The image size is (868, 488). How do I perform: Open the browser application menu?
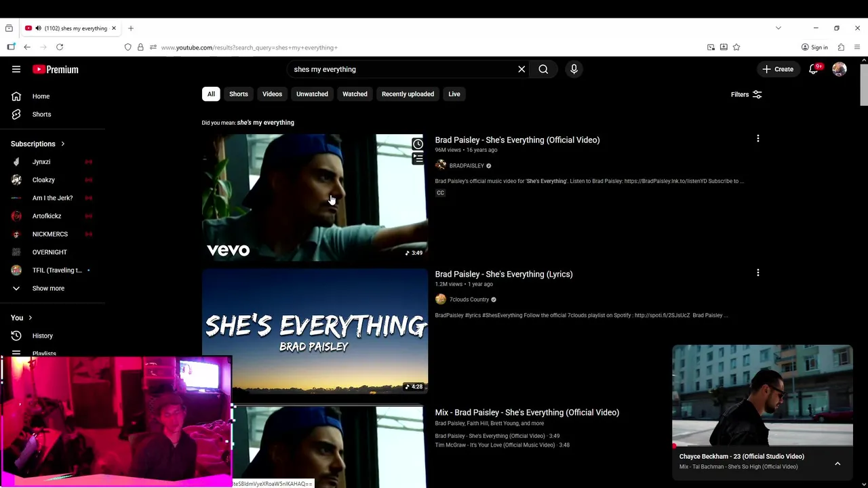coord(857,47)
